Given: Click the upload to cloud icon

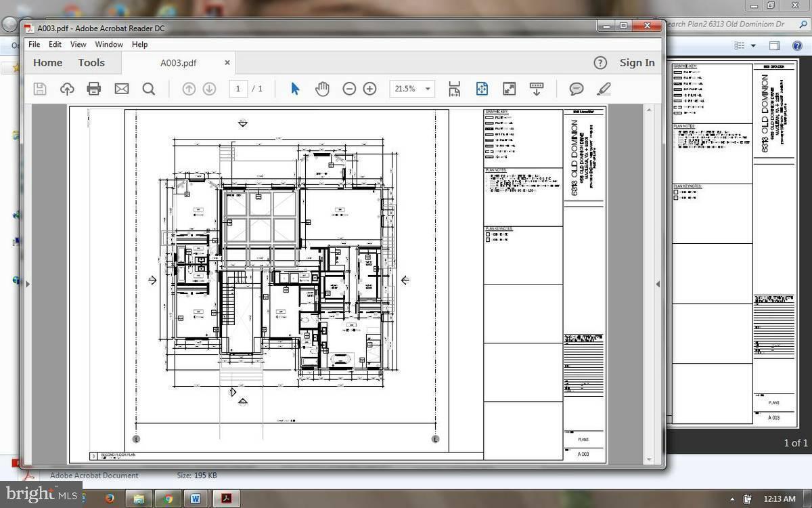Looking at the screenshot, I should pos(67,89).
